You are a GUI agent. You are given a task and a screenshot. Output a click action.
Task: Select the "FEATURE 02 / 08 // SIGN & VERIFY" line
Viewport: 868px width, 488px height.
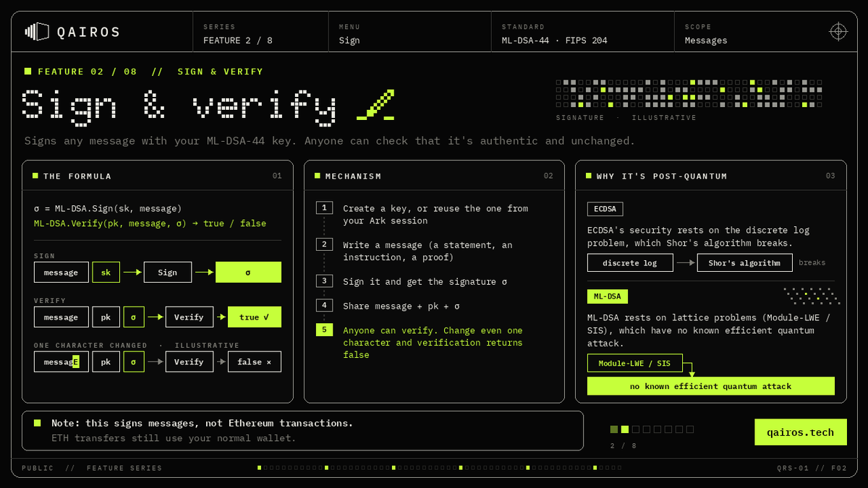click(150, 72)
